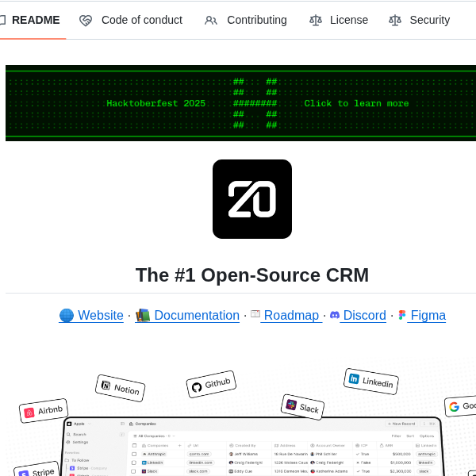Open the Security tab

(x=429, y=20)
